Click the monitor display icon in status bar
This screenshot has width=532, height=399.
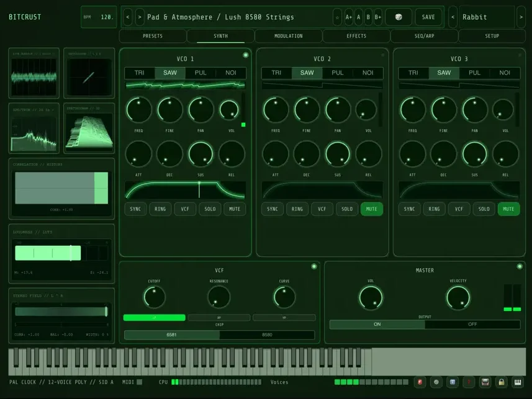point(485,382)
